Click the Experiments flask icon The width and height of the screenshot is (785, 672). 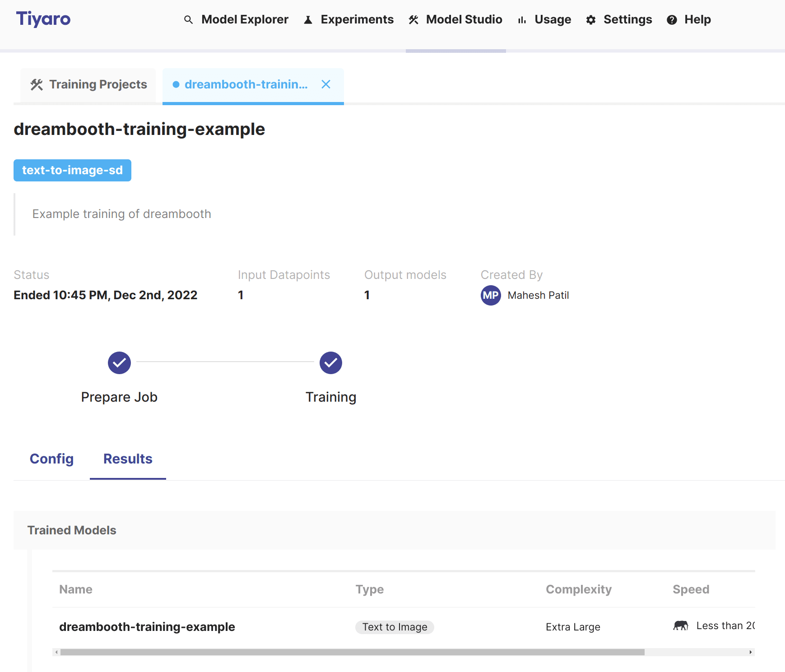(308, 20)
